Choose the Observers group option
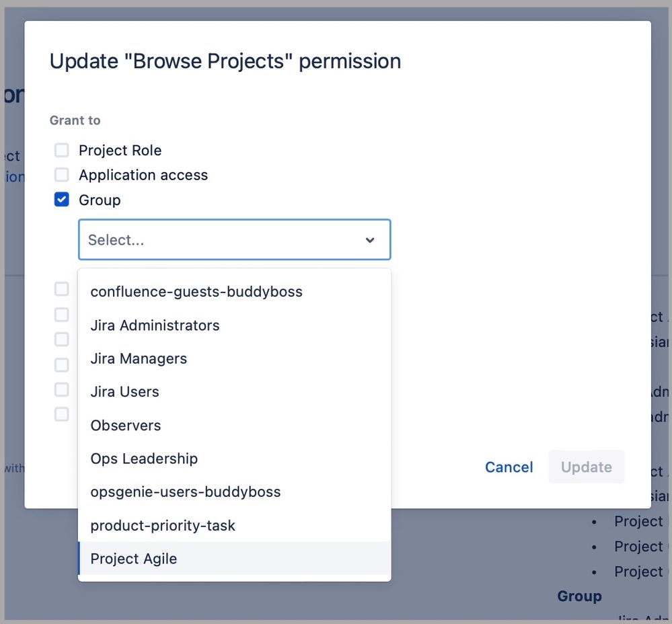 [126, 425]
